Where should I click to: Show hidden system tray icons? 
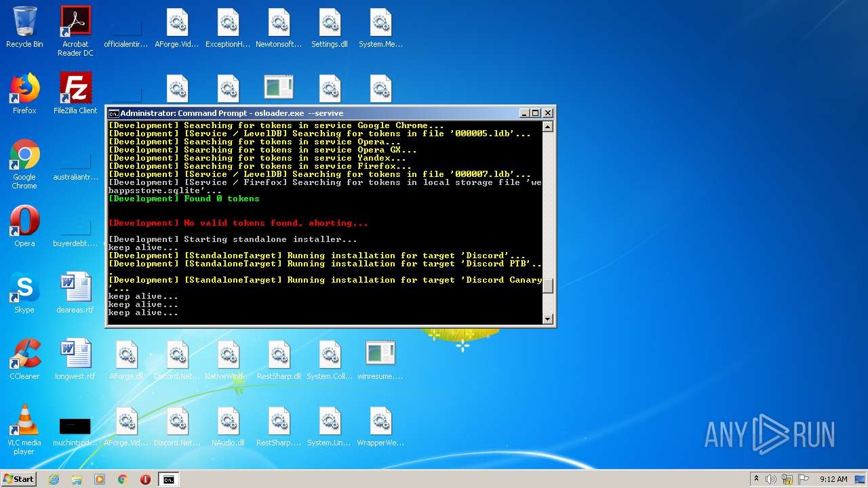point(756,479)
